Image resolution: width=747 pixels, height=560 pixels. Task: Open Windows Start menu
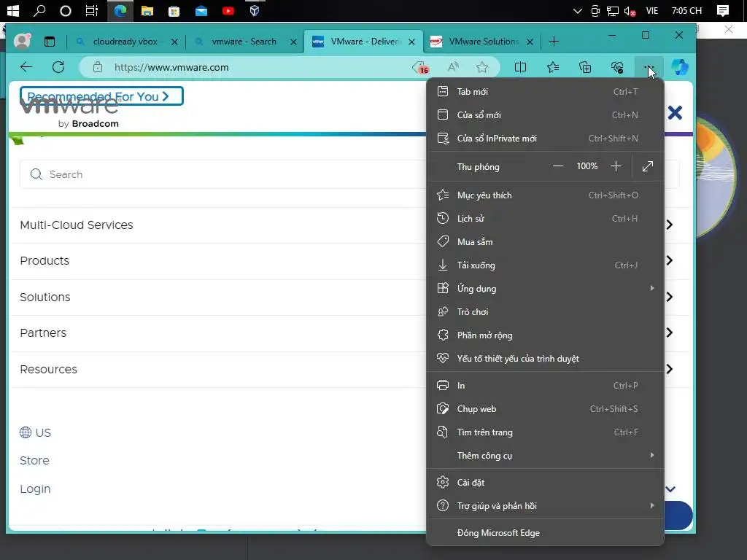tap(13, 10)
